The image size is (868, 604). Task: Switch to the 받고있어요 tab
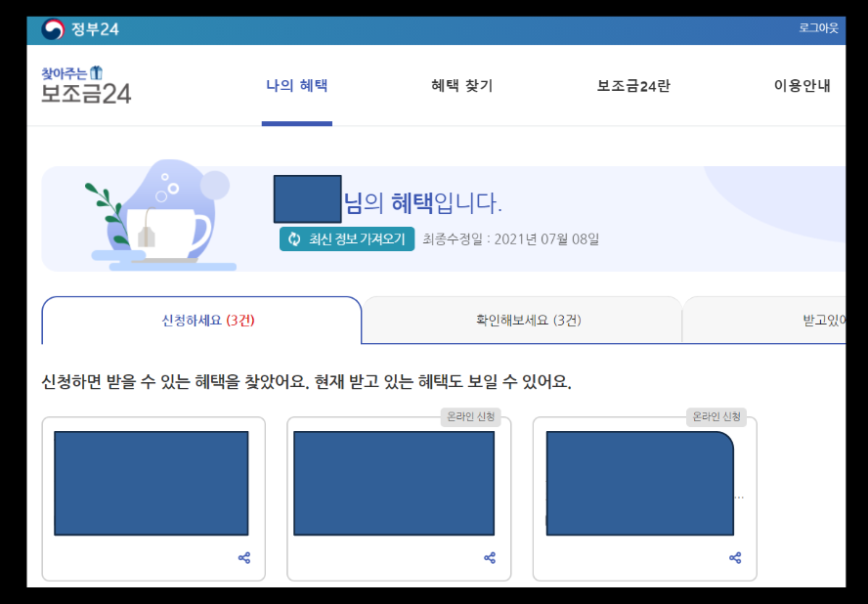[x=765, y=320]
